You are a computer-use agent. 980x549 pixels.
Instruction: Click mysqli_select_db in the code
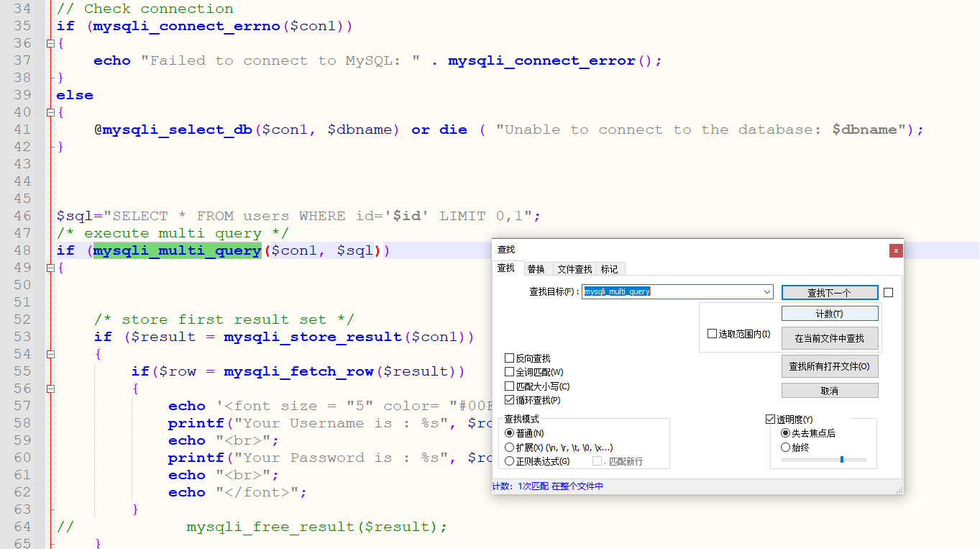point(178,130)
